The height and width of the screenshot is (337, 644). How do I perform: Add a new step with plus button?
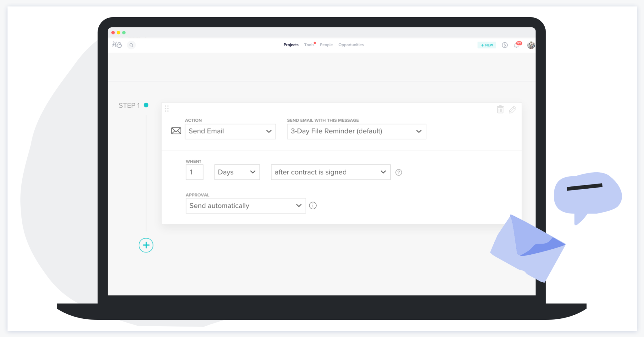tap(146, 245)
